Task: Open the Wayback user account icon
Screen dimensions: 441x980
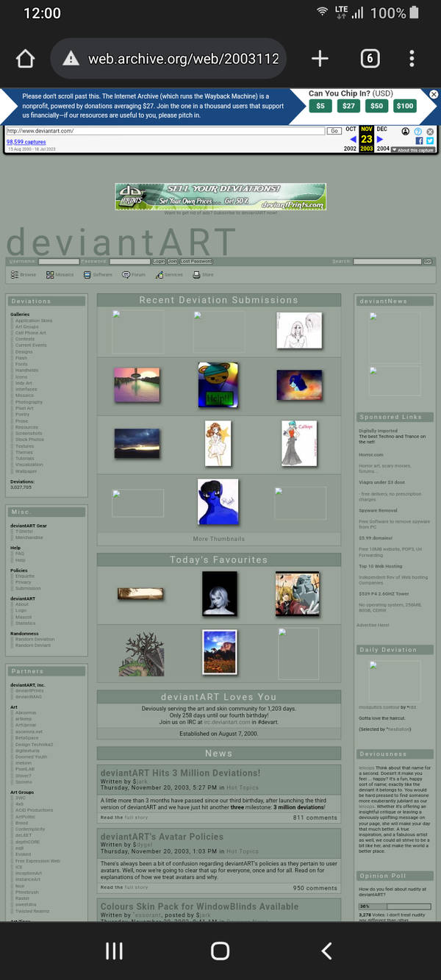Action: [x=406, y=132]
